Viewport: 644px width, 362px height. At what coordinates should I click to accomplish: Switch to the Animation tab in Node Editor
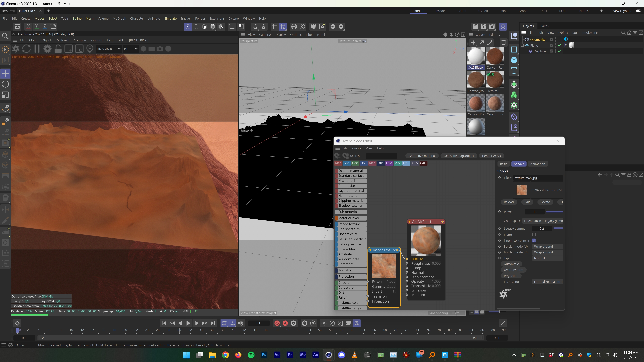pos(538,164)
